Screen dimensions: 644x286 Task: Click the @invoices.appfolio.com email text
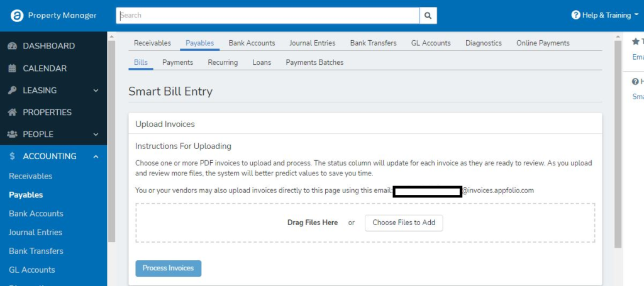pos(498,191)
